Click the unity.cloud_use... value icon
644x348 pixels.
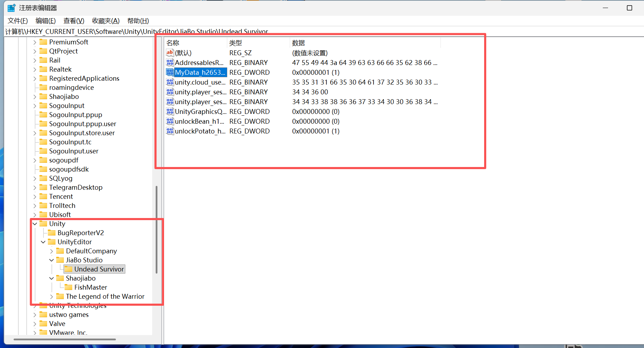(170, 82)
